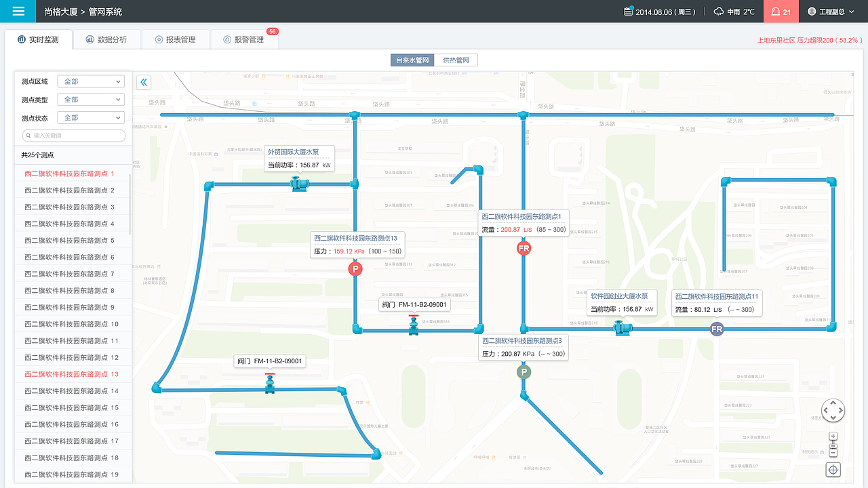Open the 数据分析 tab
Screen dimensions: 868x488
coord(107,39)
